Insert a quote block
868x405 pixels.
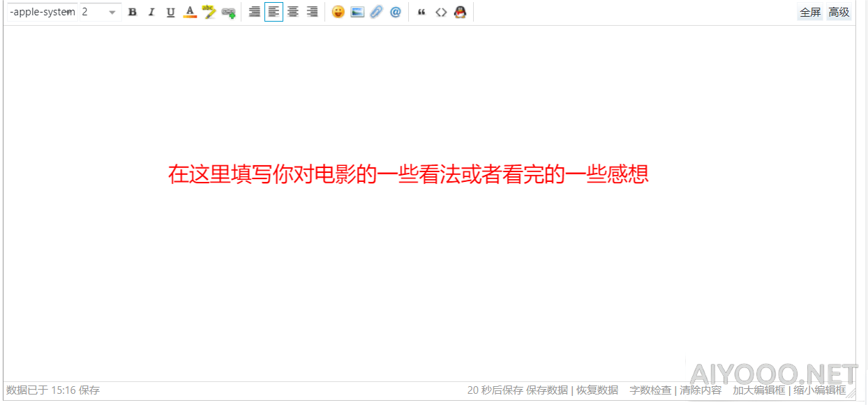point(421,12)
